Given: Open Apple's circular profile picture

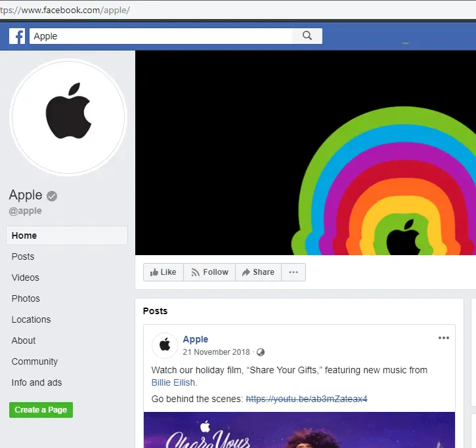Looking at the screenshot, I should tap(68, 117).
